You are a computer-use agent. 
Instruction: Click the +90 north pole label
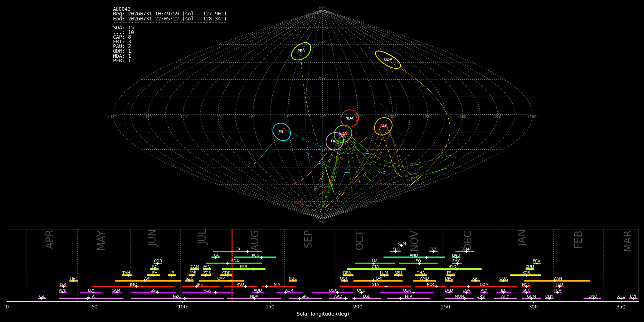[x=322, y=8]
